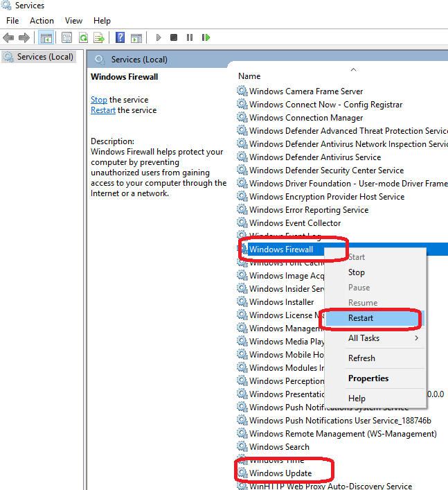
Task: Open the Properties toolbar icon
Action: pyautogui.click(x=66, y=38)
